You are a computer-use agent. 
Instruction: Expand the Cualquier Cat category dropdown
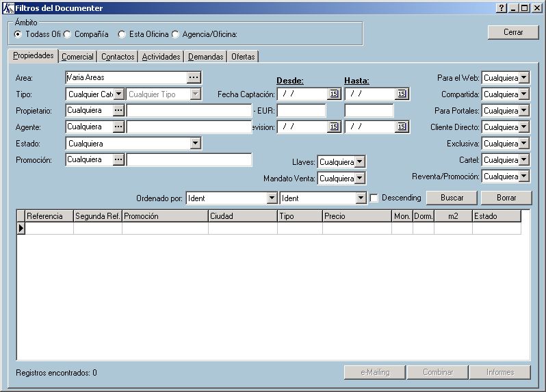point(119,94)
